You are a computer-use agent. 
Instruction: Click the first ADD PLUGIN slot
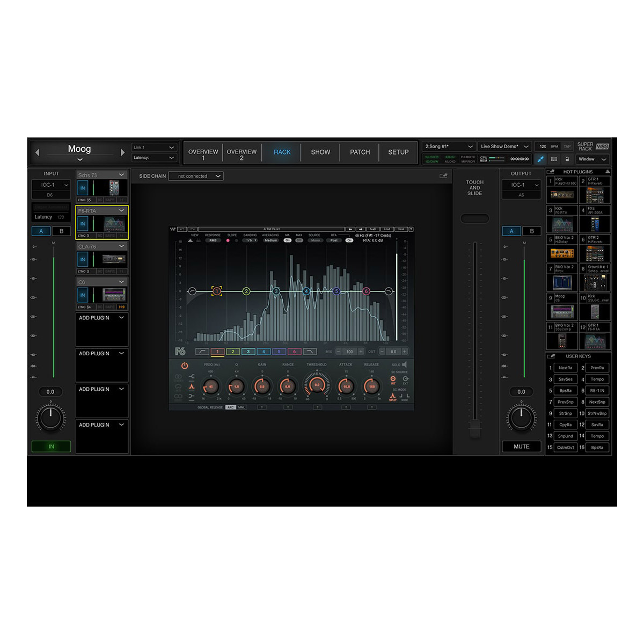coord(102,330)
